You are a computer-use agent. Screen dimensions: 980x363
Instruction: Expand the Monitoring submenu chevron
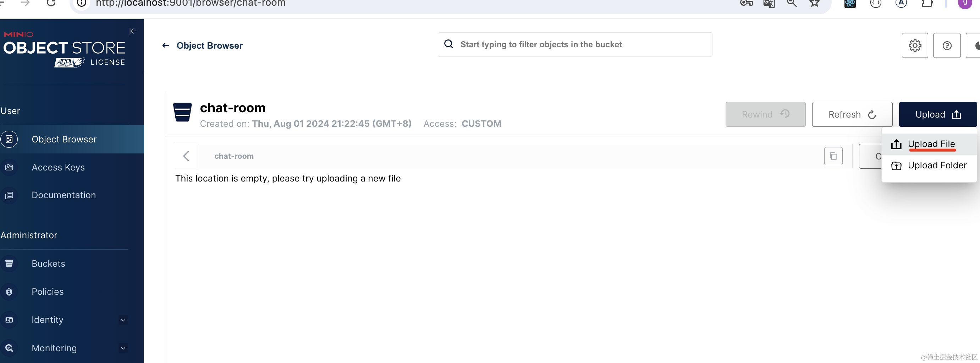(123, 348)
